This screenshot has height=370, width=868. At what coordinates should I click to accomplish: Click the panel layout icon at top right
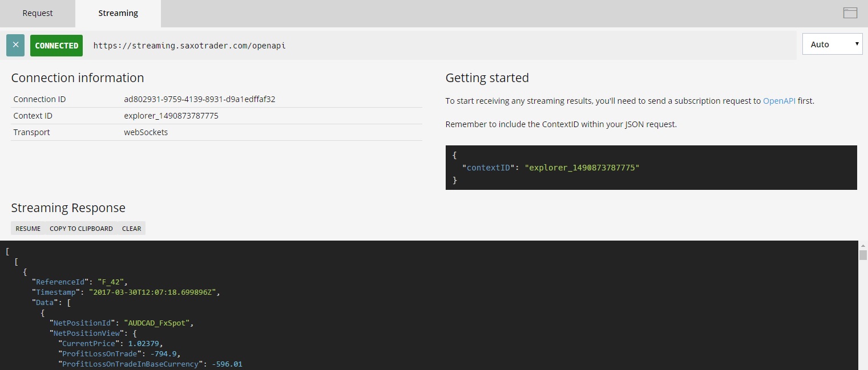click(850, 12)
